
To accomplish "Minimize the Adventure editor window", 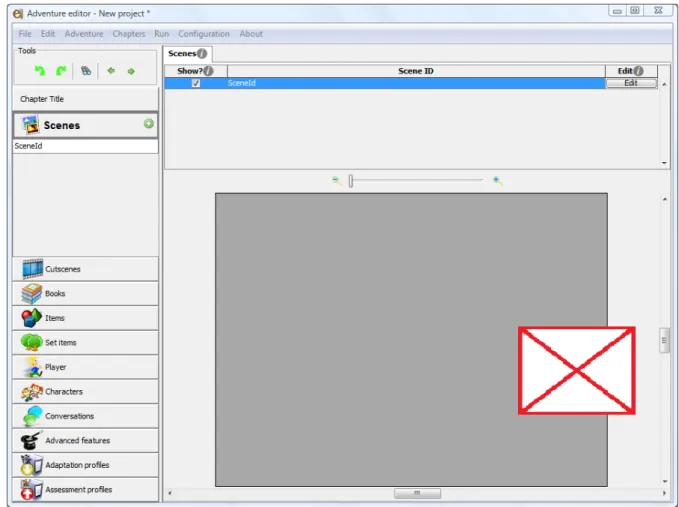I will tap(618, 11).
